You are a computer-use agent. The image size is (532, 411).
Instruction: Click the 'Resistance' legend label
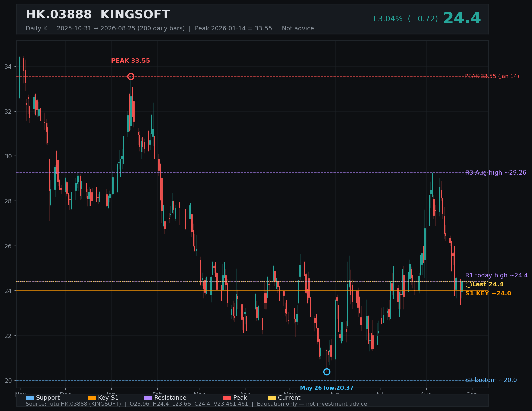(x=170, y=398)
